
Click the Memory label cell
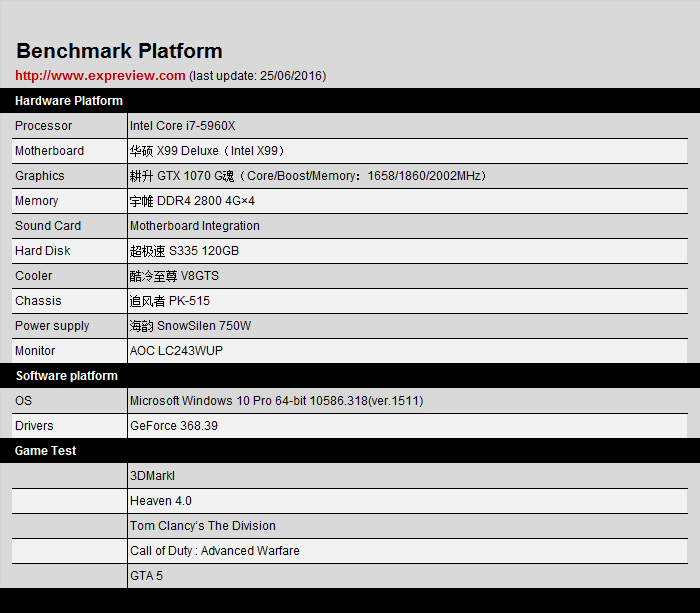pyautogui.click(x=69, y=201)
